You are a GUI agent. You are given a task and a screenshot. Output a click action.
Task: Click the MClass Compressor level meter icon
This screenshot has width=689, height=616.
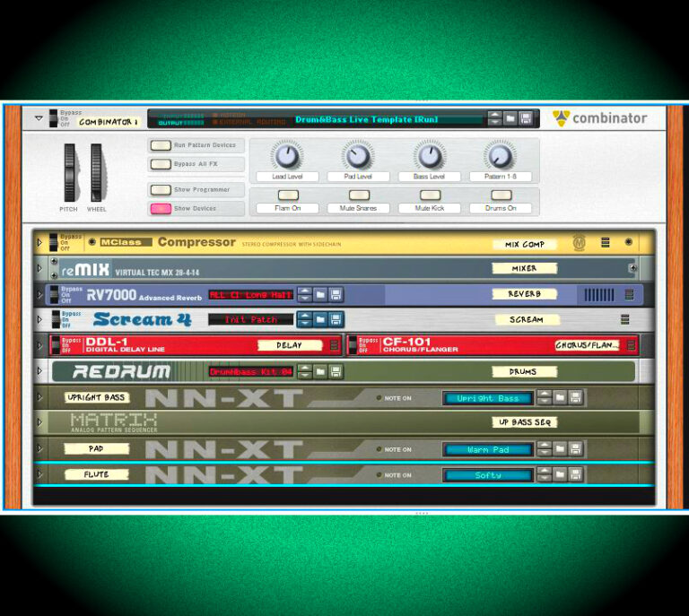pyautogui.click(x=605, y=242)
